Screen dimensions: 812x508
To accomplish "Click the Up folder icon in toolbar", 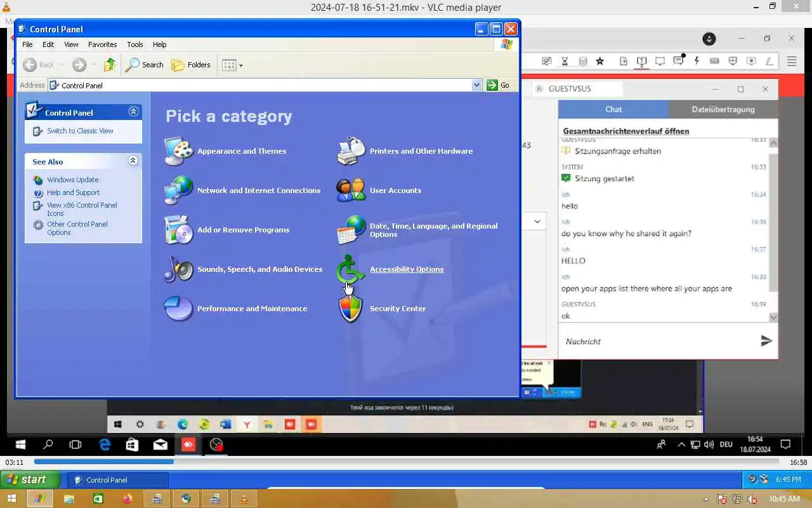I will [110, 65].
